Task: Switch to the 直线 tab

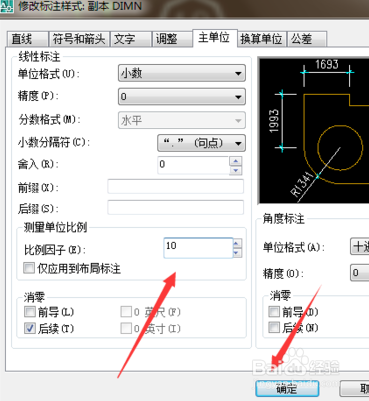Action: tap(28, 39)
